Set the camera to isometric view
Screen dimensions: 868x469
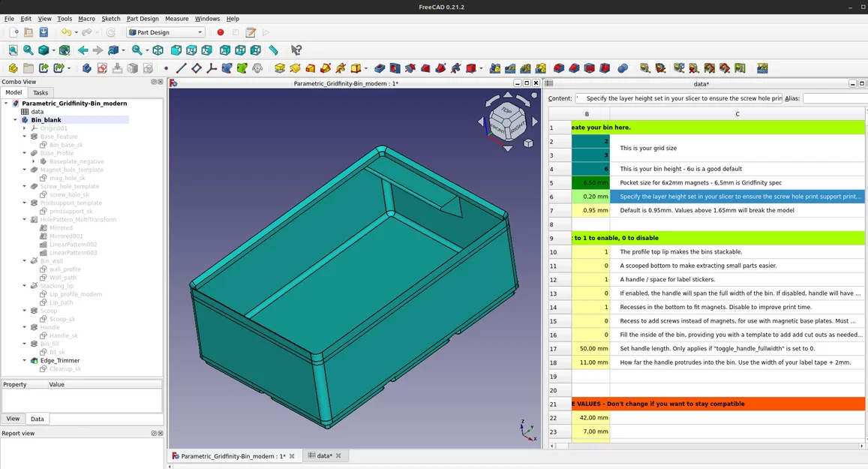pyautogui.click(x=158, y=50)
